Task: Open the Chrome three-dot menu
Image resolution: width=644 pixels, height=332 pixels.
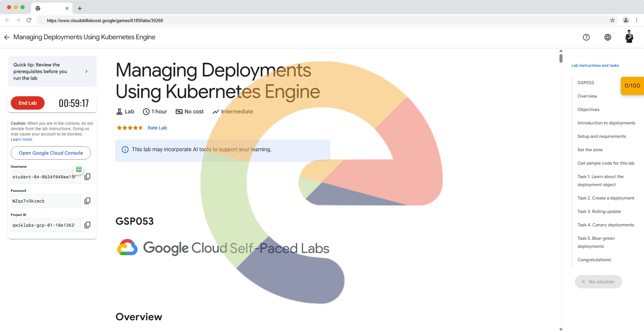Action: tap(637, 20)
